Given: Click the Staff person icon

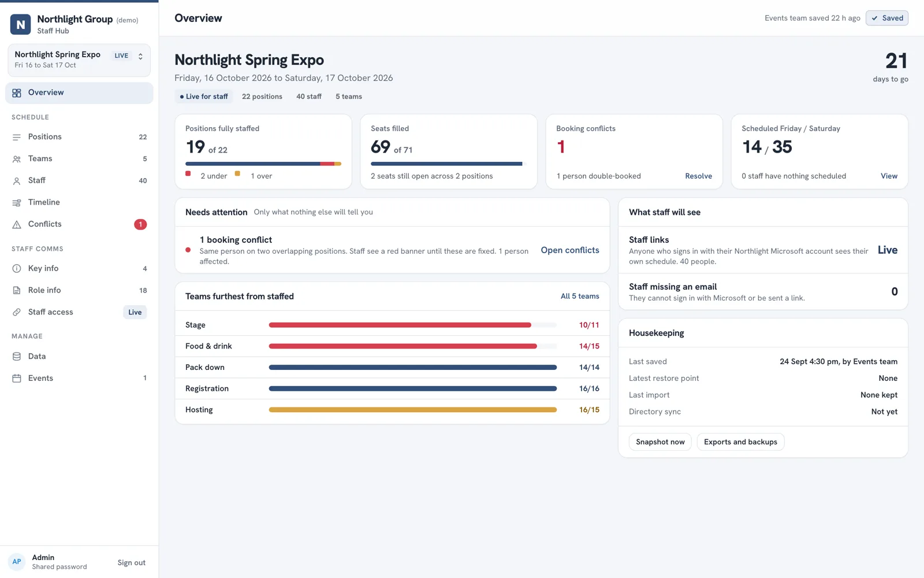Looking at the screenshot, I should click(x=17, y=181).
